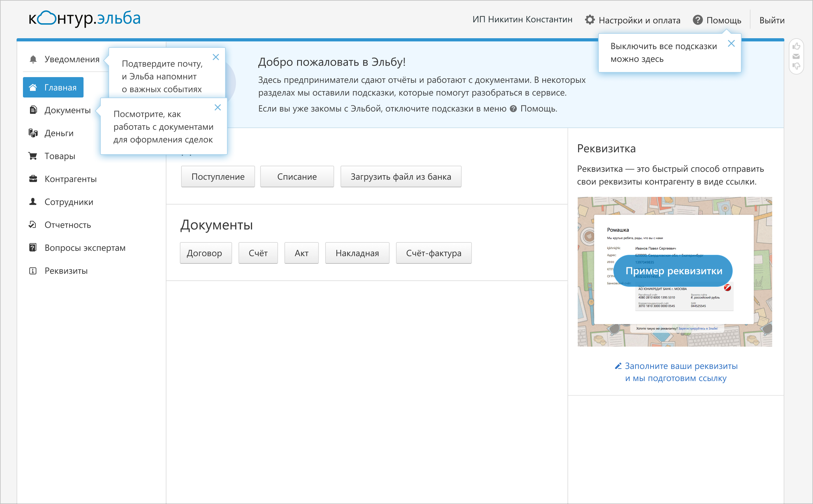Click the 'Посмотрите, как работать с документами' text
The height and width of the screenshot is (504, 813).
tap(164, 127)
